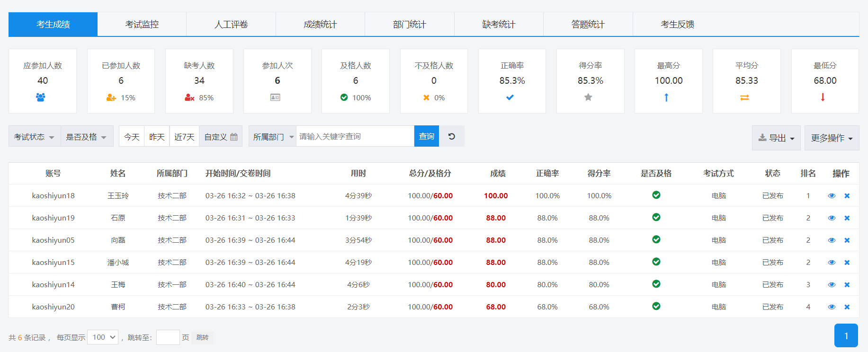Click the calendar icon in 自定义 filter

[x=234, y=137]
